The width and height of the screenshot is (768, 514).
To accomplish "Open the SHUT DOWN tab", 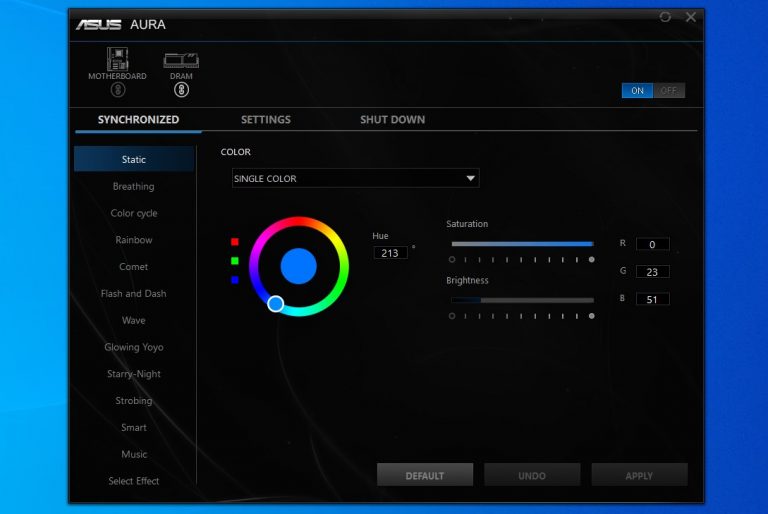I will coord(392,120).
